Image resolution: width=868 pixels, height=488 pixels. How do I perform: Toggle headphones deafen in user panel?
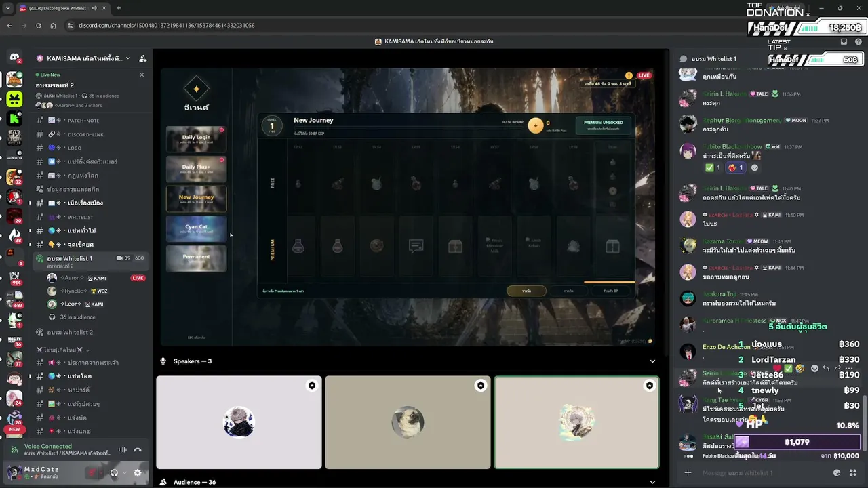[x=115, y=473]
